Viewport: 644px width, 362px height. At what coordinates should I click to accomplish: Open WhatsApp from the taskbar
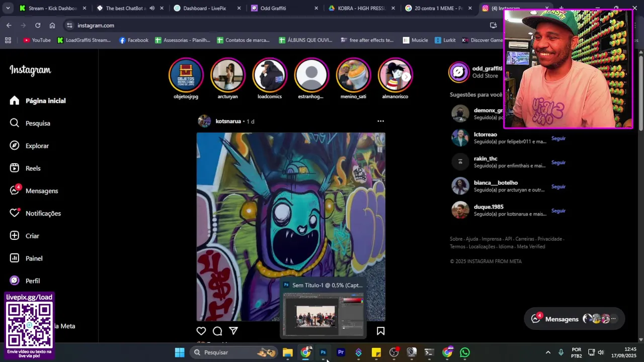click(465, 352)
